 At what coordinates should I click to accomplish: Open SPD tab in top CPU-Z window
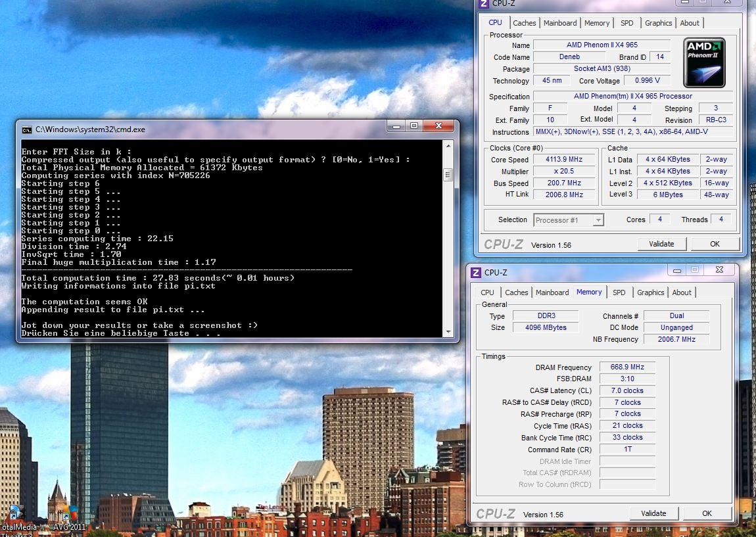626,23
